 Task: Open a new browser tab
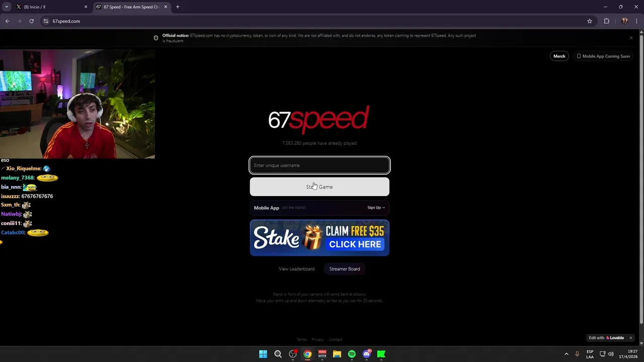[x=178, y=7]
